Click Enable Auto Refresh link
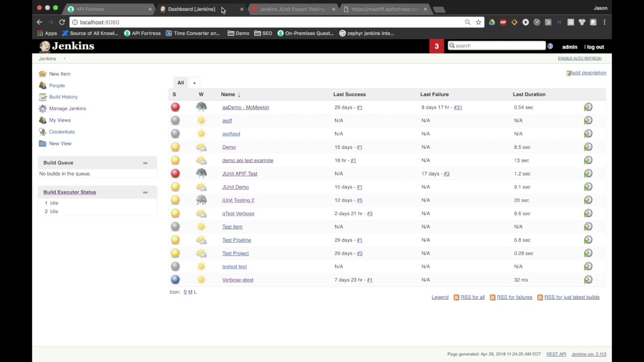The width and height of the screenshot is (644, 362). pos(580,58)
